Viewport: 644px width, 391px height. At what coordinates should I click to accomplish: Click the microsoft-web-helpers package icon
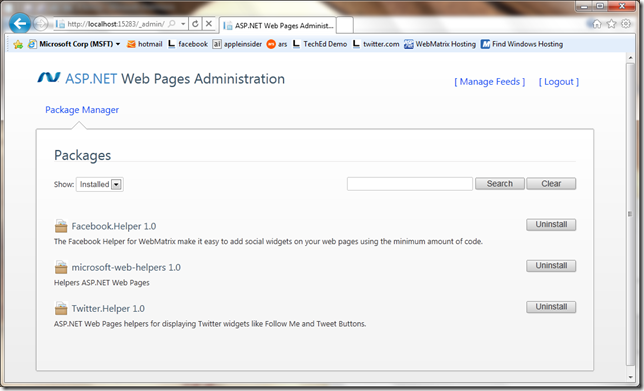click(61, 267)
